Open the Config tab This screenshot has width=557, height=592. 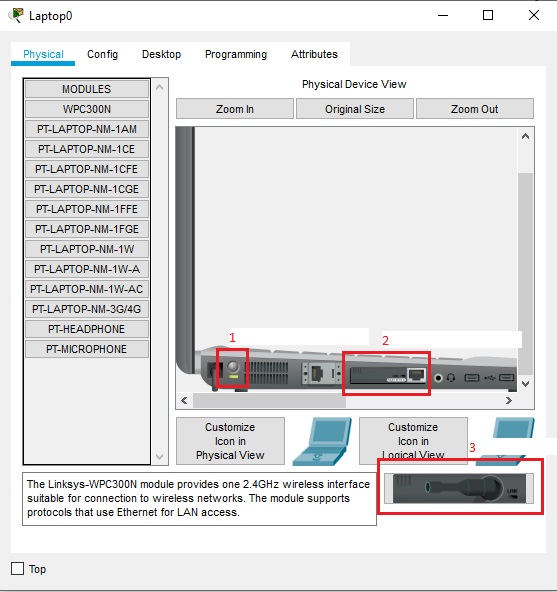coord(102,54)
